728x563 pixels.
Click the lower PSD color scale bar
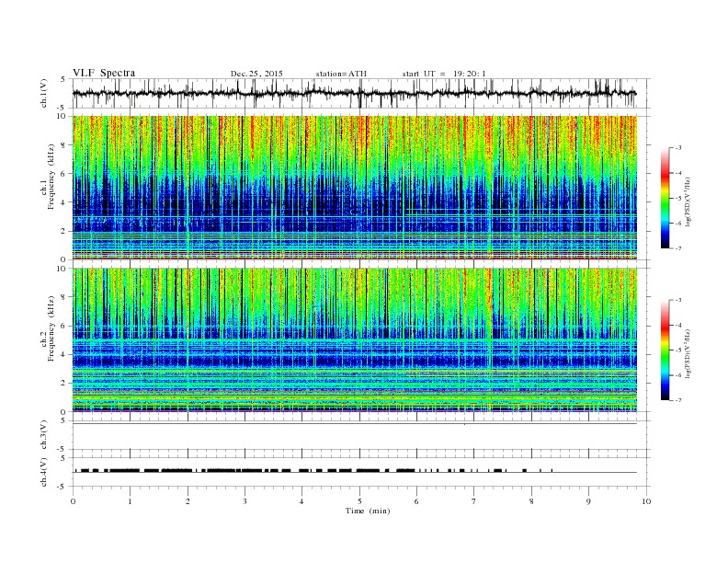665,350
